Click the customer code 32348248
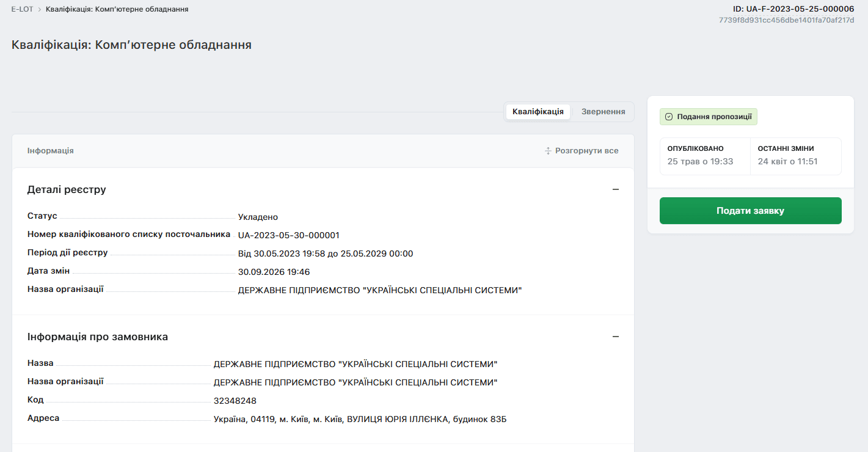 click(x=235, y=401)
